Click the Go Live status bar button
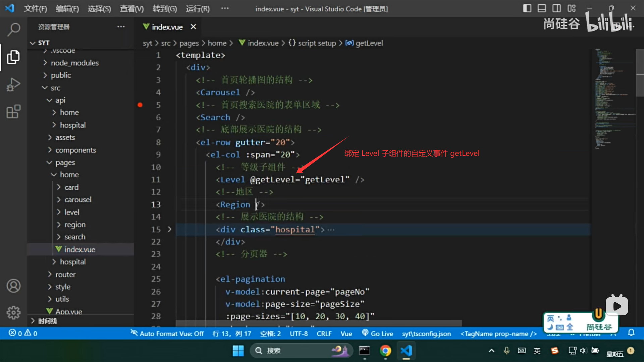Screen dimensions: 644x362 tap(378, 334)
